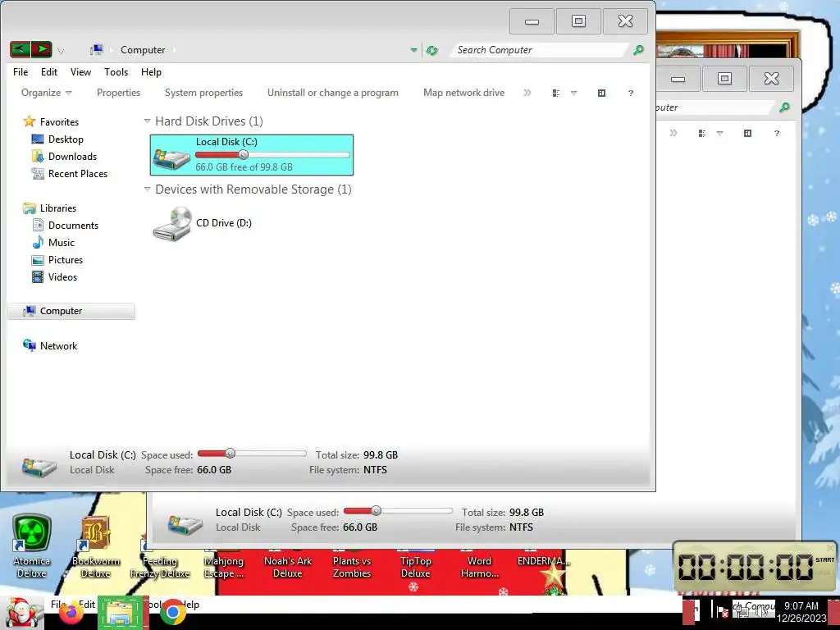
Task: Open the Edit menu
Action: pos(48,72)
